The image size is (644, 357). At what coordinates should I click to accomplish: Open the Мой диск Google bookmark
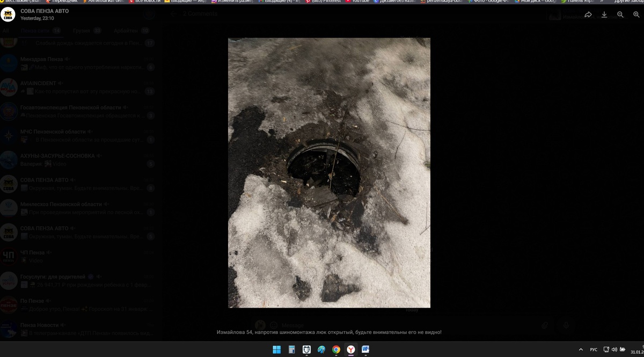click(x=537, y=2)
